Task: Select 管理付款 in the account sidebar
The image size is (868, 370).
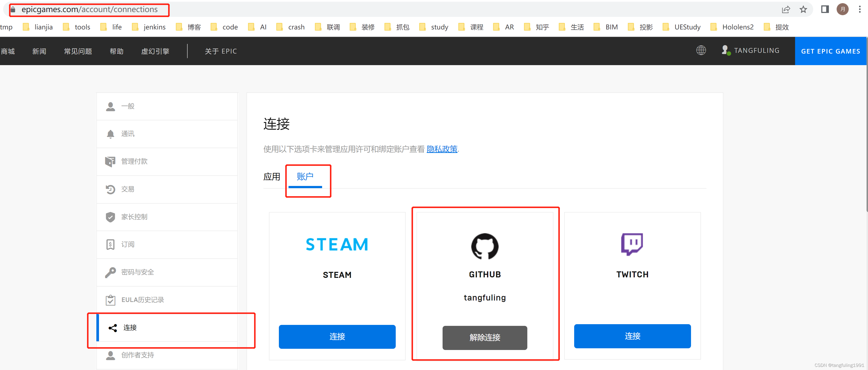Action: [x=167, y=162]
